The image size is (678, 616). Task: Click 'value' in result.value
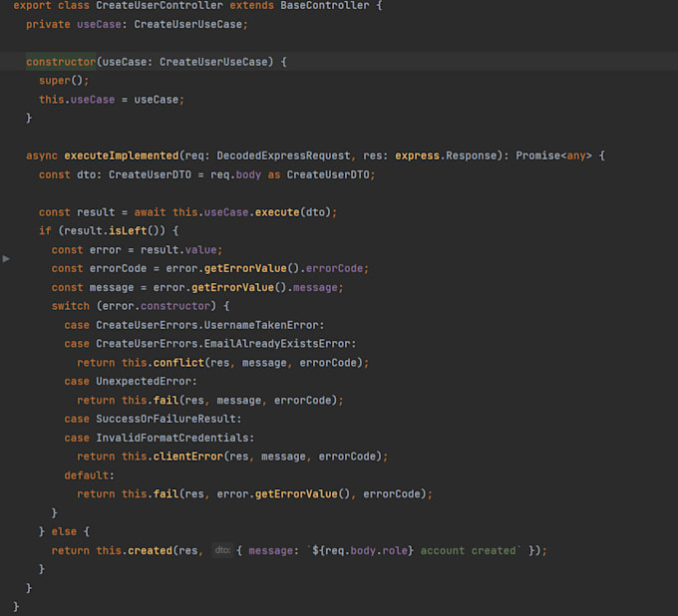[x=200, y=250]
